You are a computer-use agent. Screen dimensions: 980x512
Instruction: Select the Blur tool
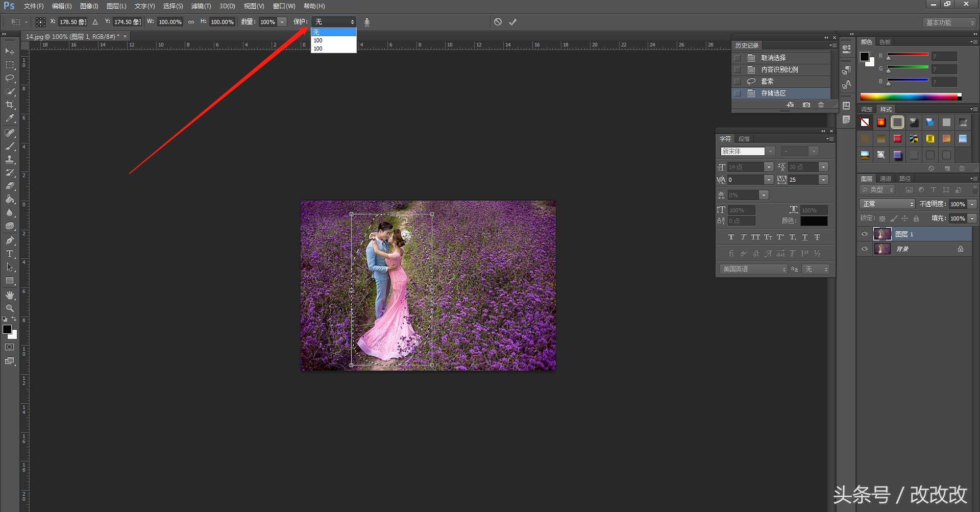click(x=10, y=212)
